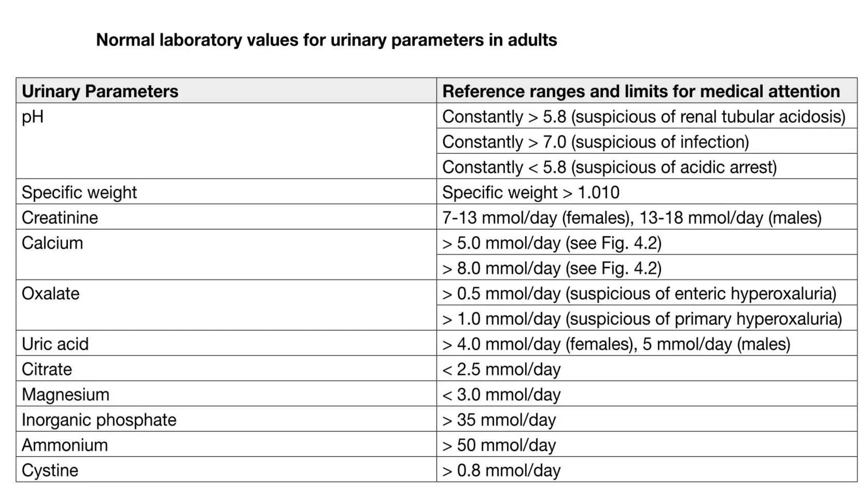Image resolution: width=868 pixels, height=488 pixels.
Task: Select the enteric hyperoxaluria cell
Action: [647, 293]
